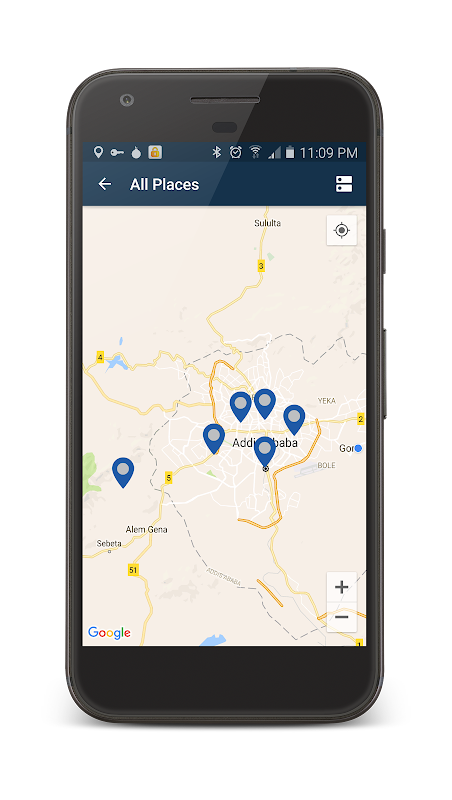Screen dimensions: 452x800
Task: Tap the 11:09 PM clock
Action: (x=329, y=153)
